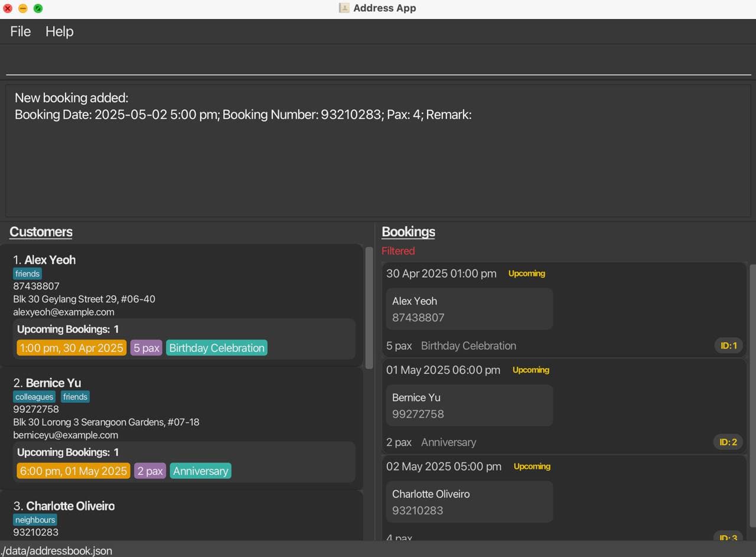This screenshot has width=756, height=557.
Task: Open the Help menu
Action: pyautogui.click(x=59, y=31)
